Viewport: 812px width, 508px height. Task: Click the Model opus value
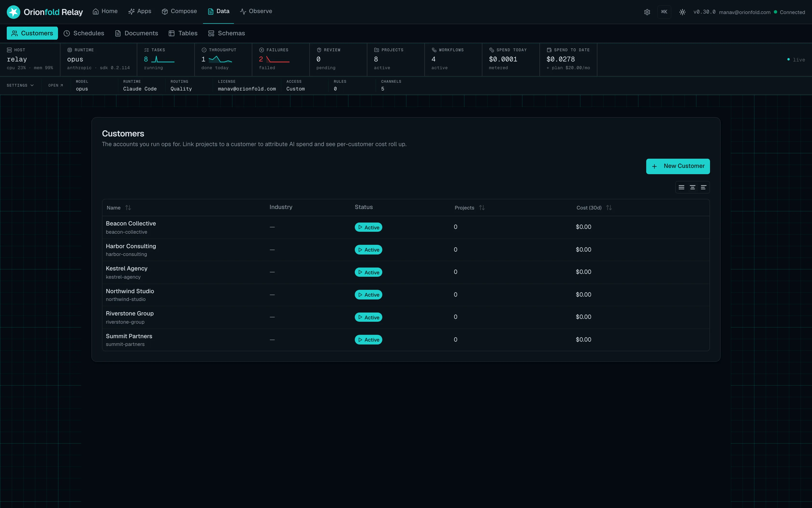click(x=82, y=89)
